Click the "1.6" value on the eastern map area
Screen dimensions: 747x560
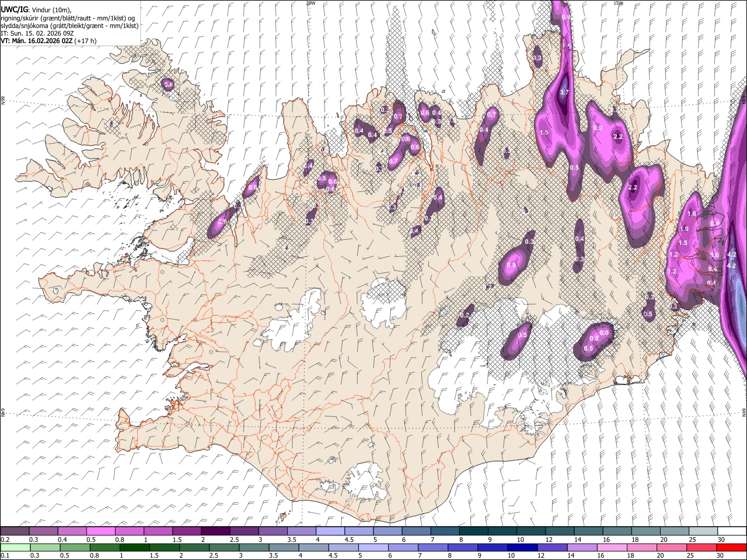[692, 214]
